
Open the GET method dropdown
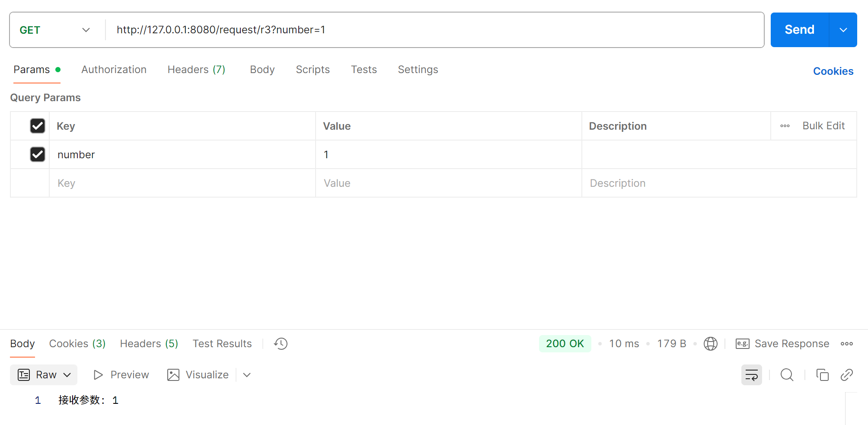55,30
